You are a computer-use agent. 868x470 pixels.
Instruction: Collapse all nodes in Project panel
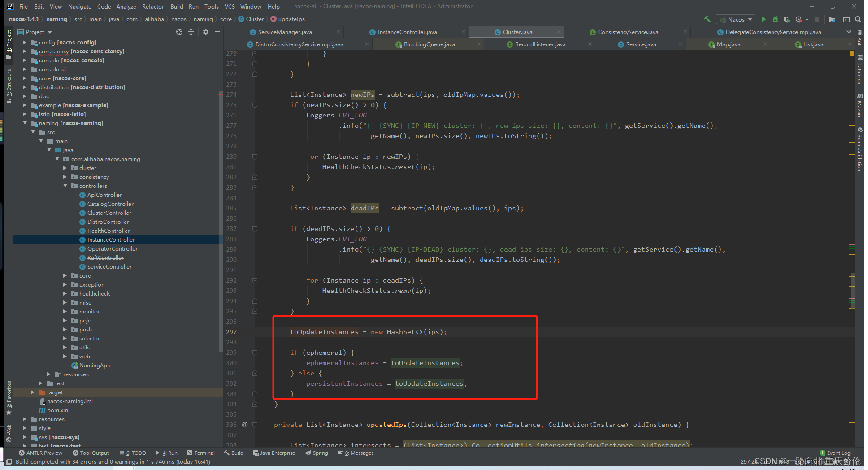(x=191, y=32)
